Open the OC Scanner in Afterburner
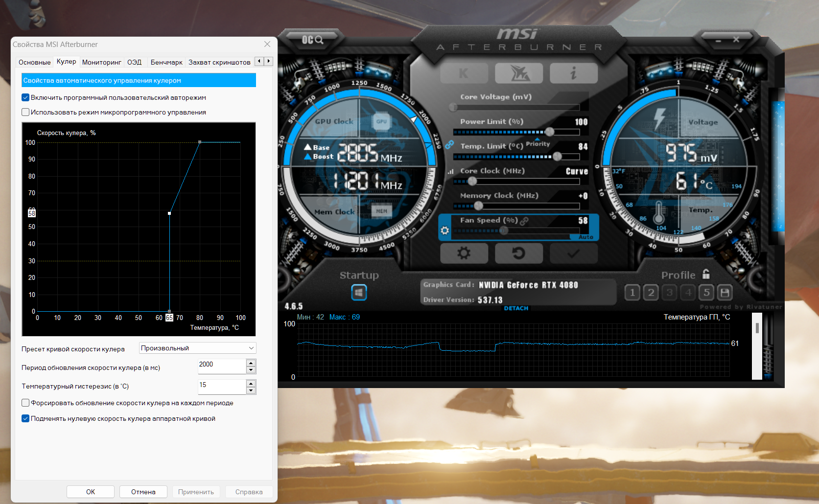819x504 pixels. click(312, 40)
